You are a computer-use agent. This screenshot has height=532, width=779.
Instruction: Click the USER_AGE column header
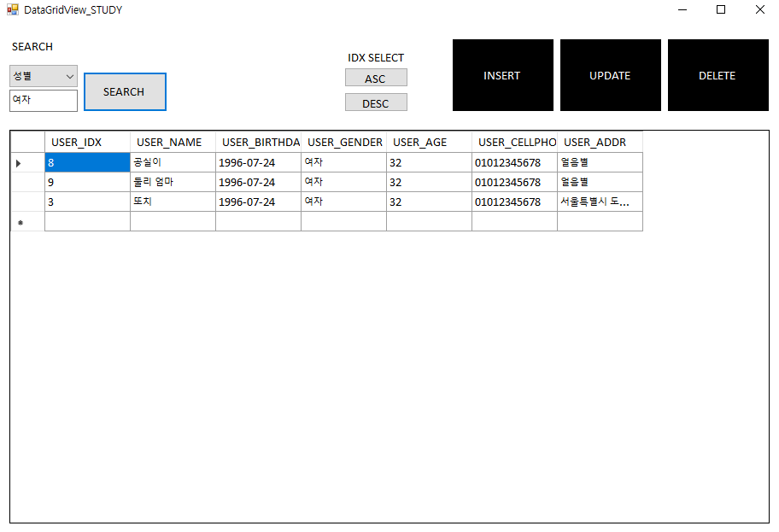(x=430, y=142)
